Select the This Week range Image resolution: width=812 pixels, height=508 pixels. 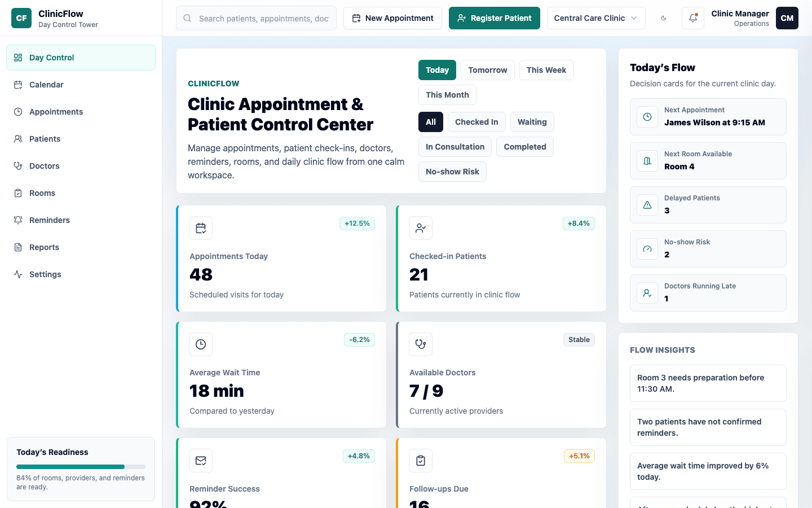546,70
